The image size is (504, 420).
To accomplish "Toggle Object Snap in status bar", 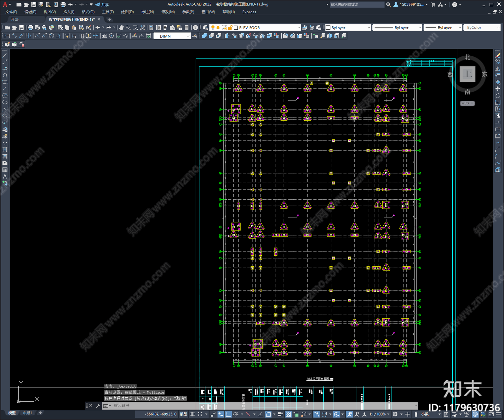I will pyautogui.click(x=268, y=414).
